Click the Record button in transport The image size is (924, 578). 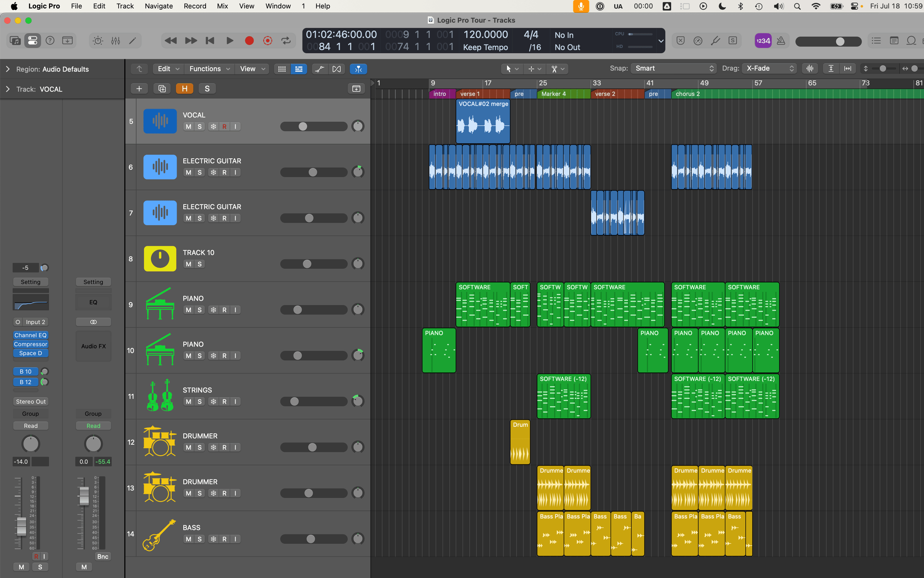pos(249,41)
